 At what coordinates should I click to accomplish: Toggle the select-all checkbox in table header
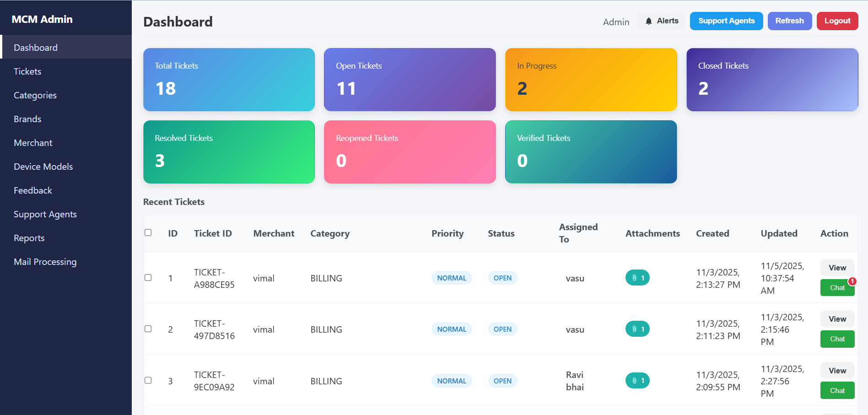[x=148, y=232]
